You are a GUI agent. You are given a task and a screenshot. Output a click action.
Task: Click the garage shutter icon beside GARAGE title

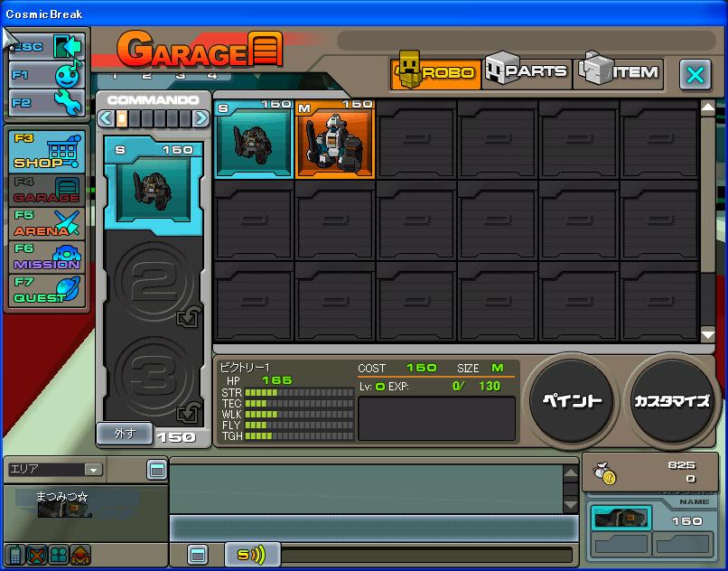coord(266,48)
